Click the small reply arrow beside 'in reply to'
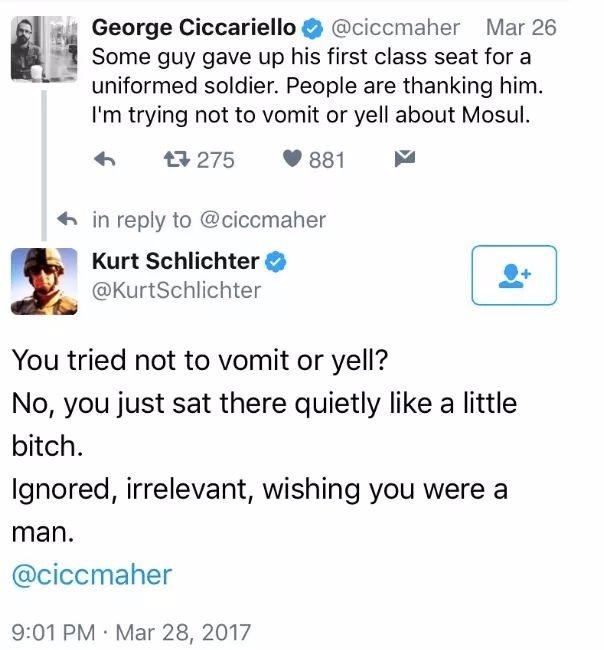 point(67,220)
